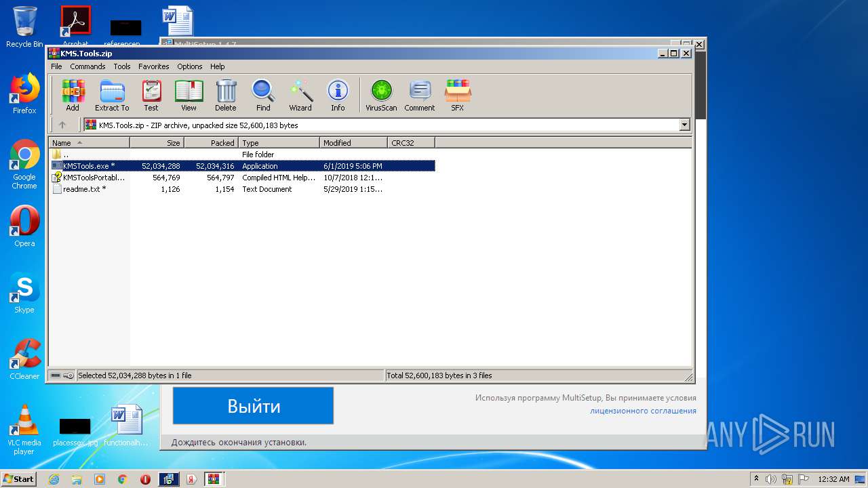Open Internet Explorer from the taskbar

(x=54, y=479)
